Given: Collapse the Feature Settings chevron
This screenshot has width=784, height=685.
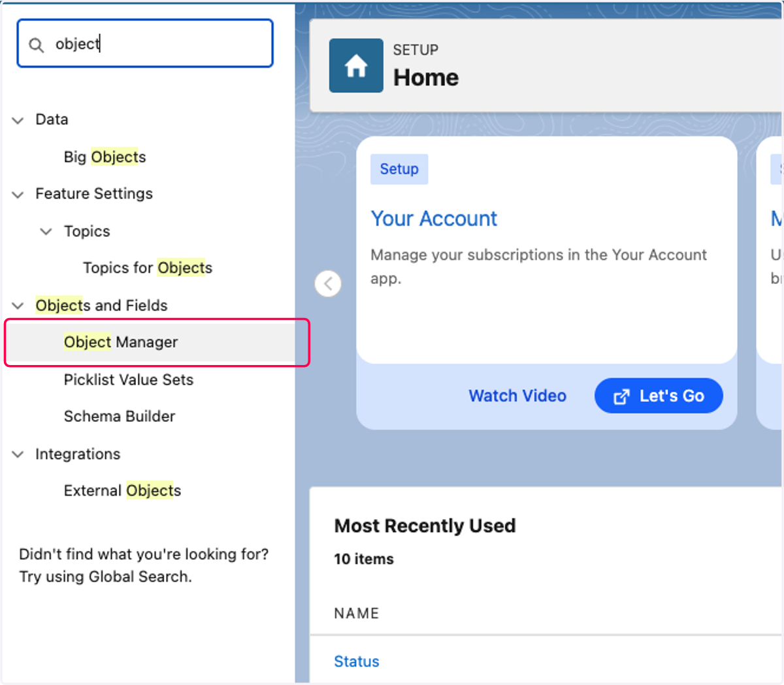Looking at the screenshot, I should (18, 195).
